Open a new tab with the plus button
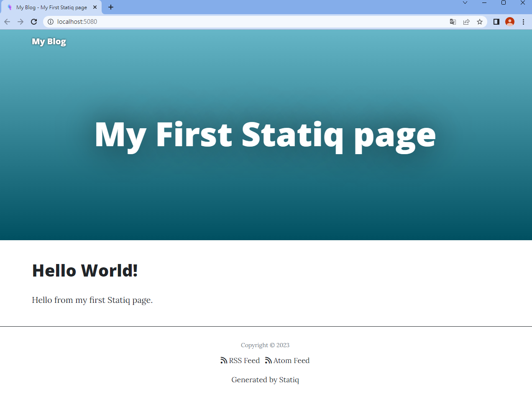 click(x=111, y=7)
